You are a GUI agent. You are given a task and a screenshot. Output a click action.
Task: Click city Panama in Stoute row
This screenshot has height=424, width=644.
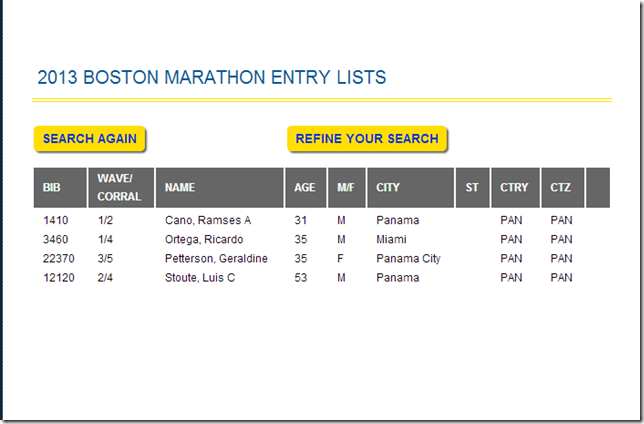click(x=398, y=278)
